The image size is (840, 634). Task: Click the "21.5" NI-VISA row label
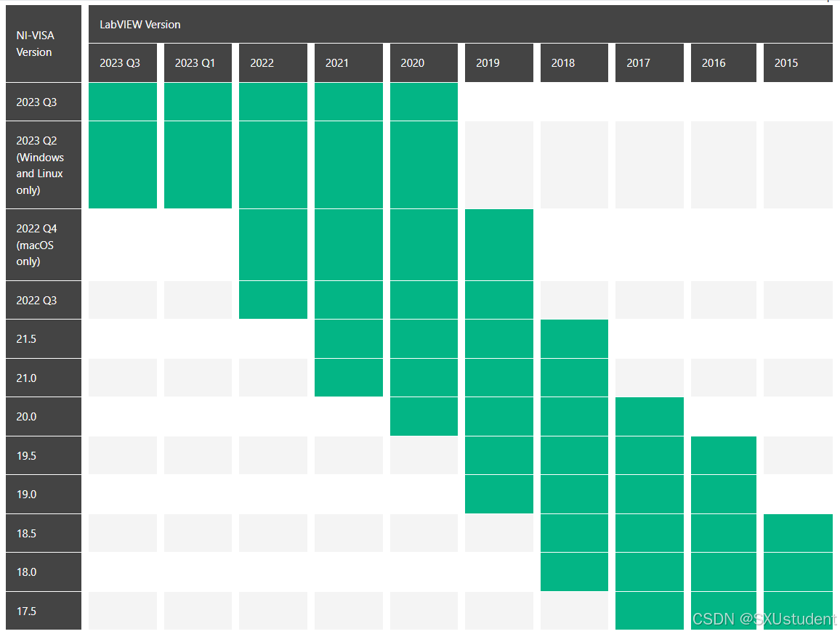point(44,339)
